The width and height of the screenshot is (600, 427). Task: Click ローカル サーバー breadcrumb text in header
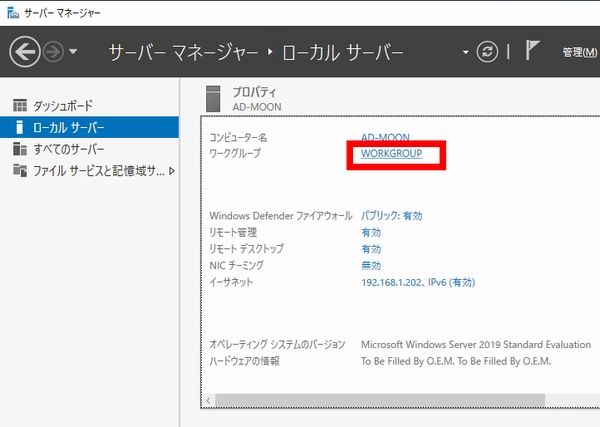(x=343, y=52)
